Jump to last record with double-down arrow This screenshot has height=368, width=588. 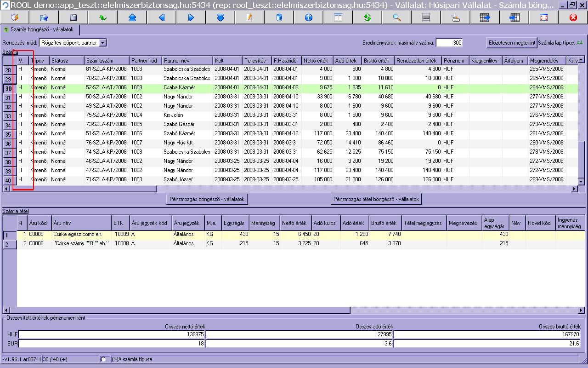coord(220,17)
